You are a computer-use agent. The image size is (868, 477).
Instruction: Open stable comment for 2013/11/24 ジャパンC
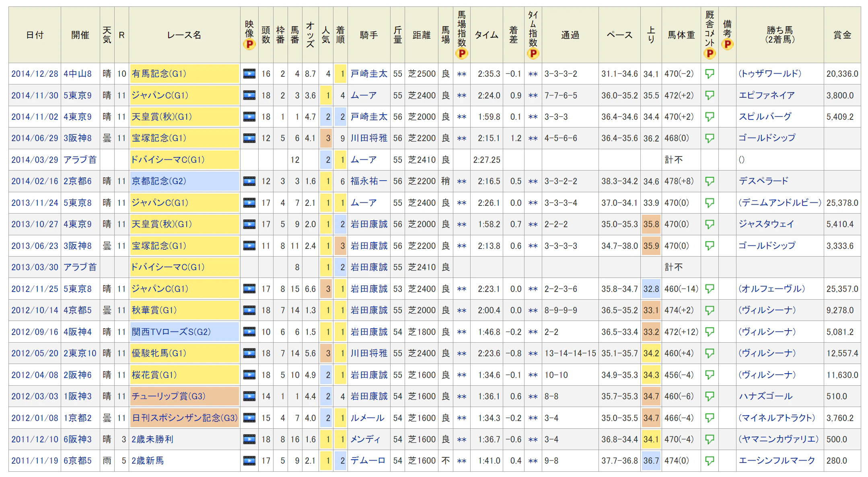click(x=710, y=203)
